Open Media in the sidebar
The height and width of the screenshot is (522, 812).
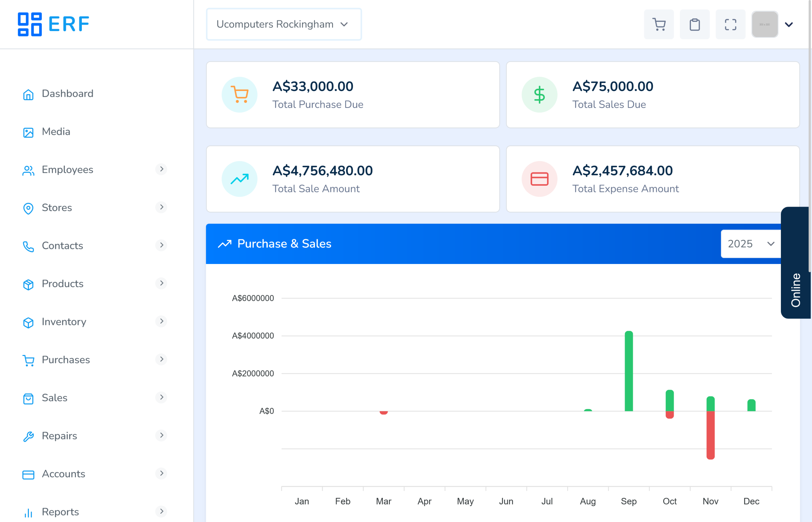[56, 132]
